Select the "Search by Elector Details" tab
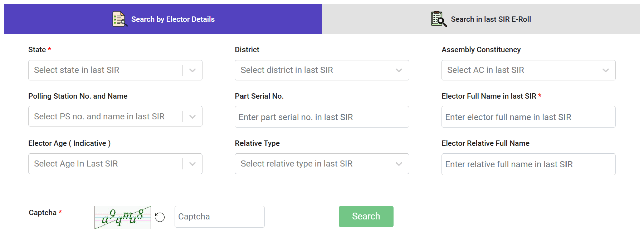Screen dimensions: 644x233 pyautogui.click(x=172, y=19)
